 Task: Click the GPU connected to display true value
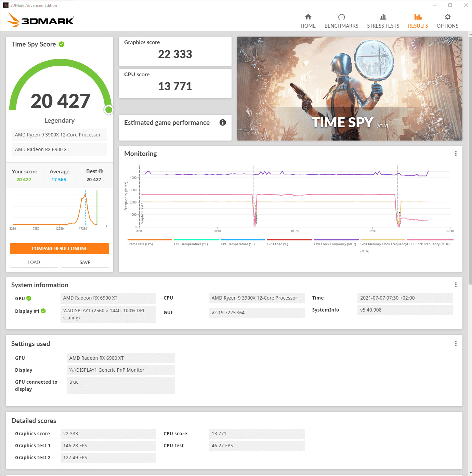click(x=121, y=386)
